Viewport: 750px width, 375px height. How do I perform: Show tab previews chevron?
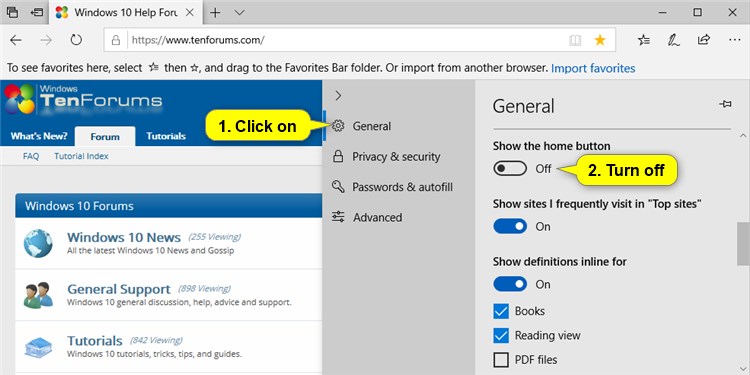click(240, 12)
